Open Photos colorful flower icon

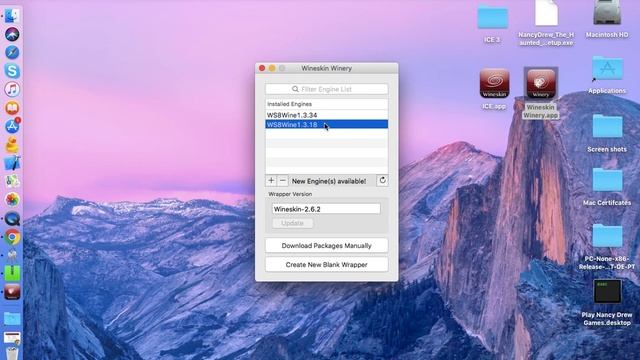(12, 200)
